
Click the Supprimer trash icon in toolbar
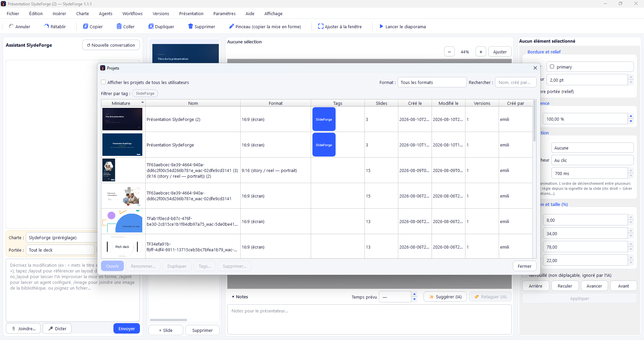[191, 26]
